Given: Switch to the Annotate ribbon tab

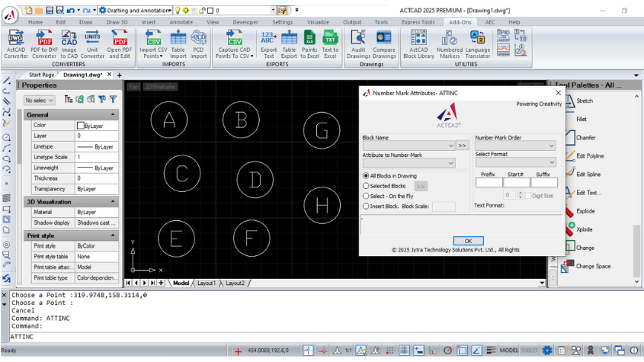Looking at the screenshot, I should click(x=181, y=22).
